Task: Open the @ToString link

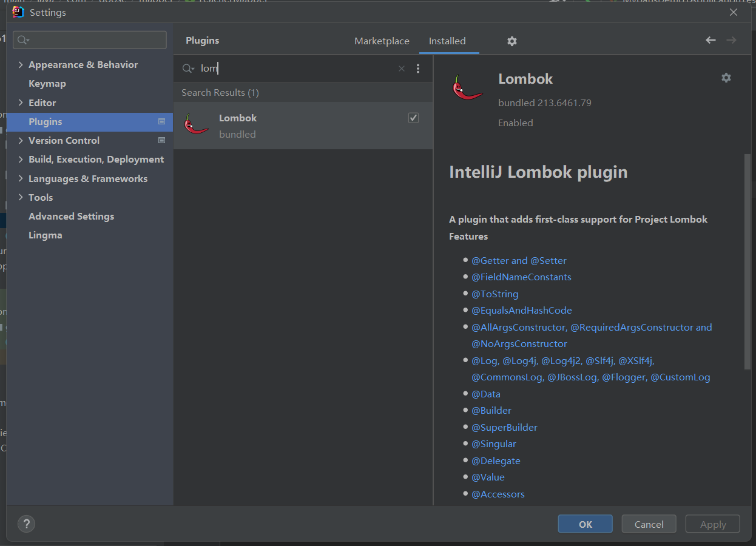Action: 495,294
